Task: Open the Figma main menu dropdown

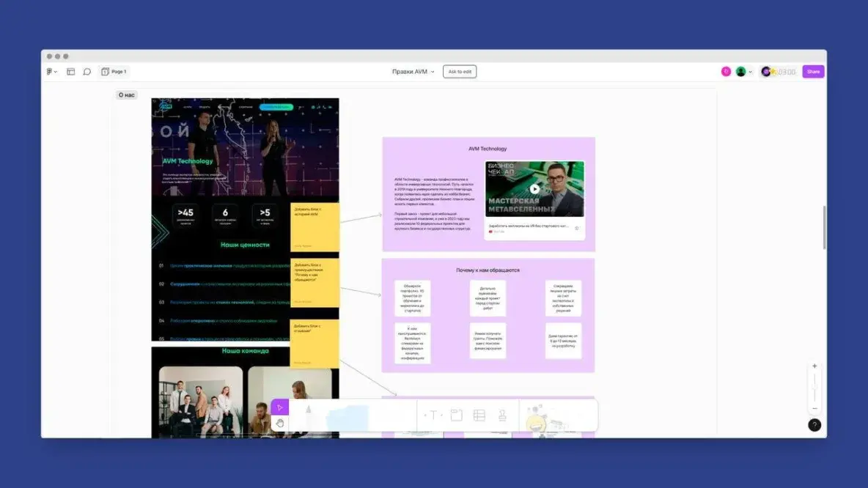Action: click(51, 72)
